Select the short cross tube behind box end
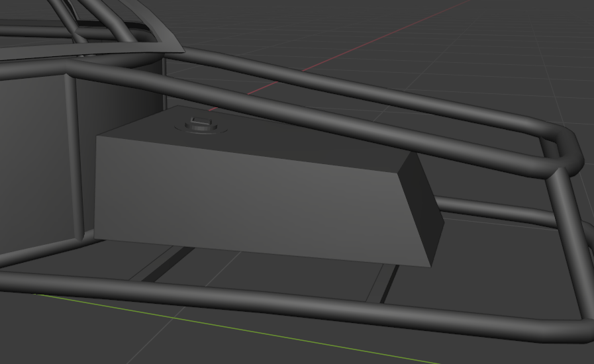Image resolution: width=594 pixels, height=364 pixels. tap(496, 210)
